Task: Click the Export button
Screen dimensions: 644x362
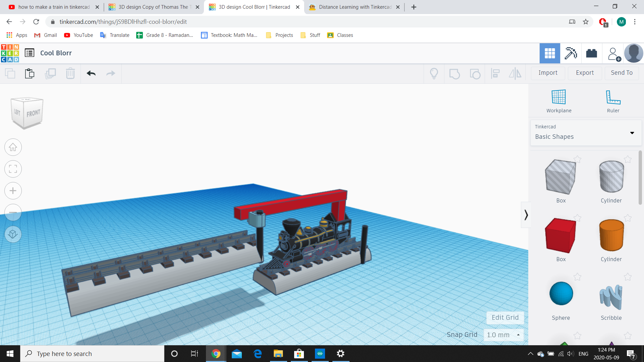Action: coord(585,73)
